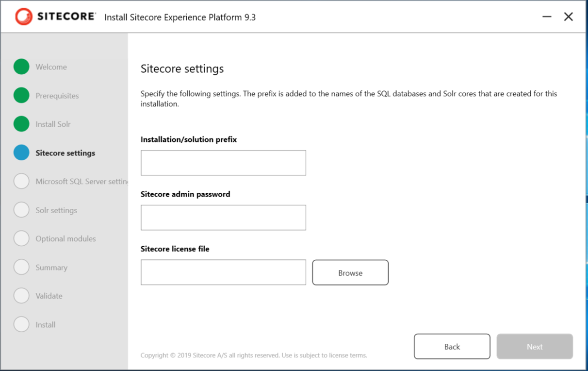Screen dimensions: 588x371
Task: Select the Install step circle
Action: click(21, 324)
